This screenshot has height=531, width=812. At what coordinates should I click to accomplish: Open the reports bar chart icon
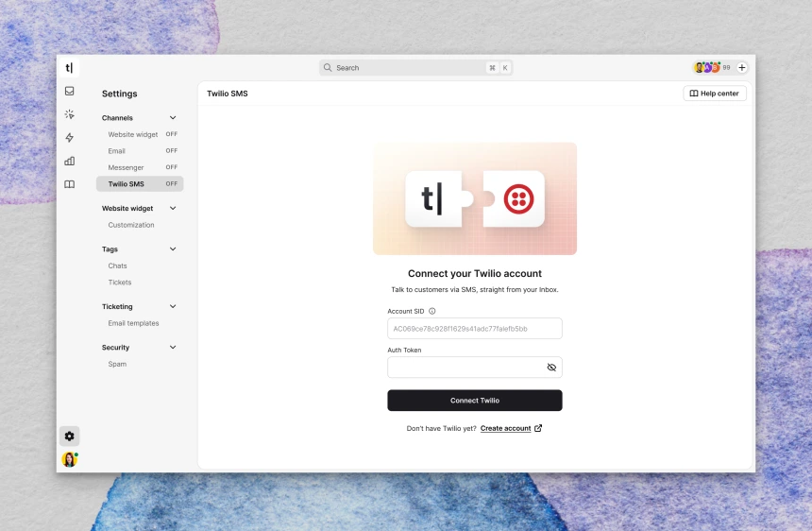click(x=69, y=162)
